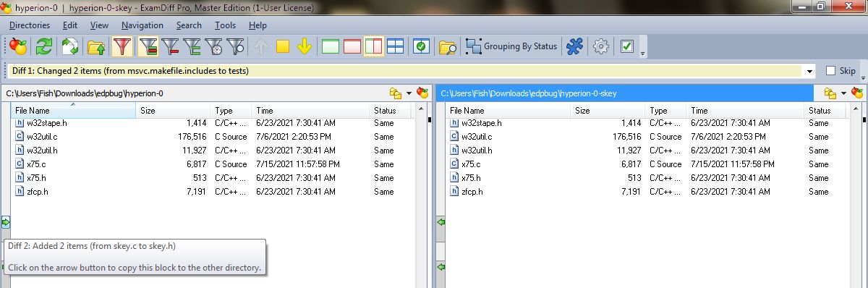Sort left pane by Time header
868x288 pixels.
310,111
